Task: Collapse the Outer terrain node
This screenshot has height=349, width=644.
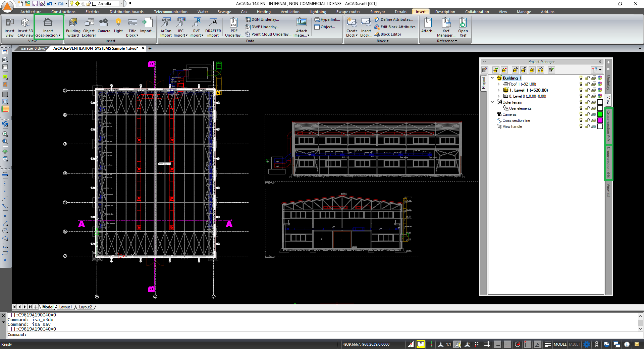Action: click(492, 102)
